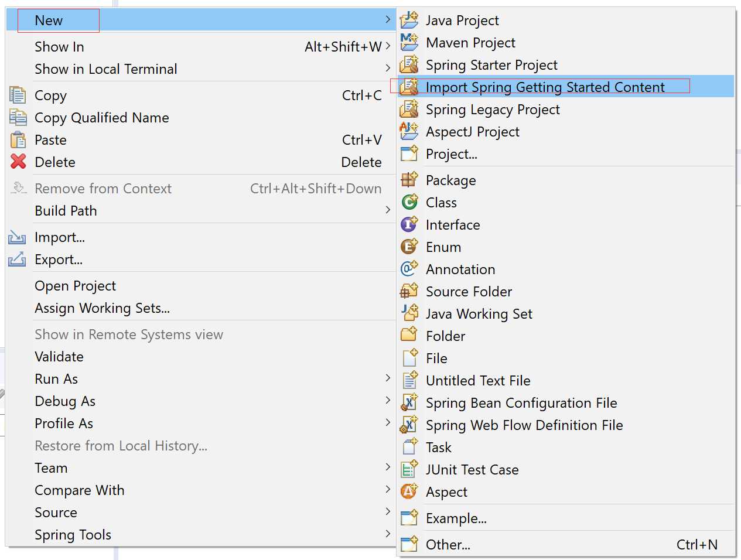Click the Ctrl+C shortcut text
This screenshot has width=741, height=560.
[x=361, y=95]
